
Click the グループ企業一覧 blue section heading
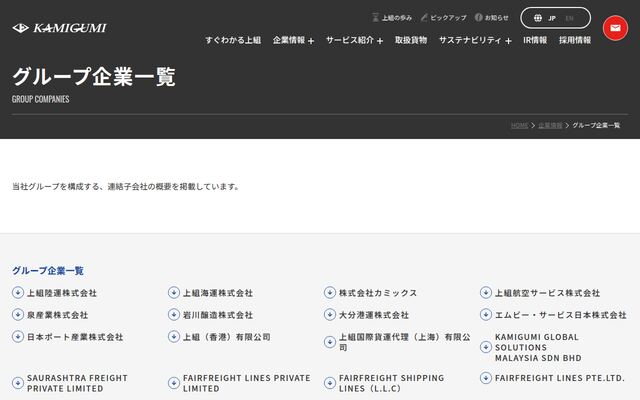click(48, 271)
